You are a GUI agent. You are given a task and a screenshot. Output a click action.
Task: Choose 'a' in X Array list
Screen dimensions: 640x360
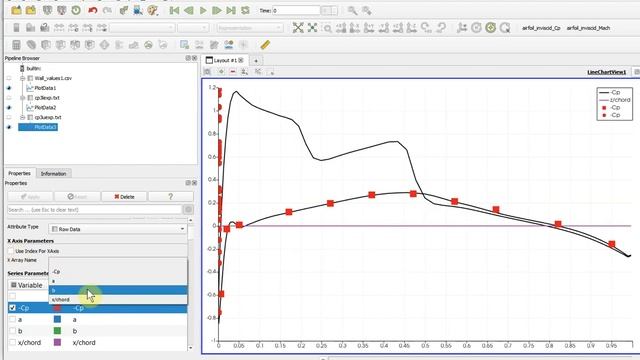pos(118,281)
